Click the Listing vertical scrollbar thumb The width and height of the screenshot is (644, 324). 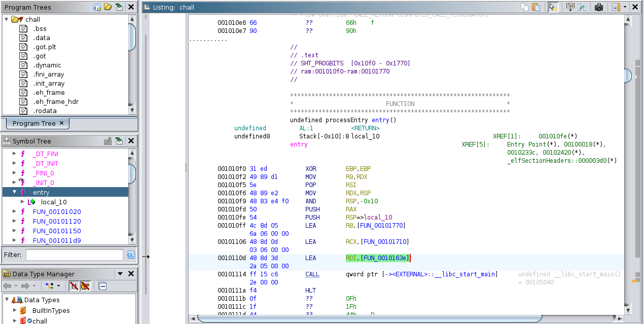point(628,76)
